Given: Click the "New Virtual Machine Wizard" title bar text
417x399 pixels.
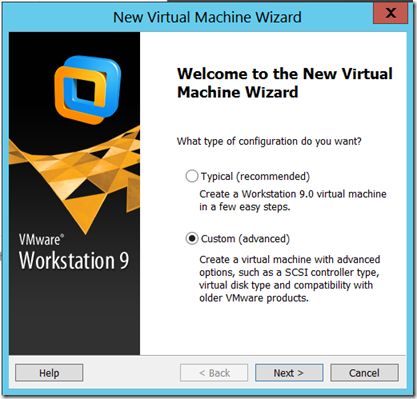Looking at the screenshot, I should [x=207, y=17].
